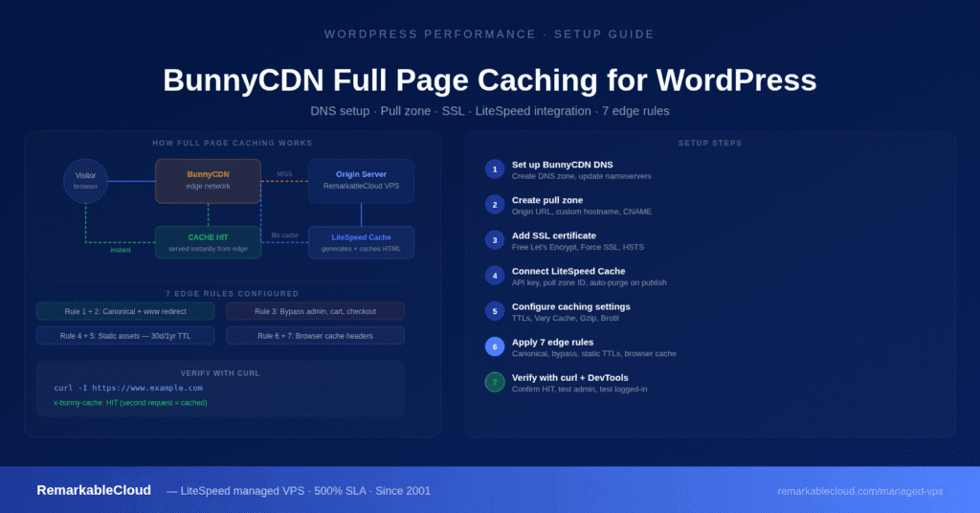Click 'Configure caching settings' step title
The height and width of the screenshot is (513, 980).
click(571, 307)
